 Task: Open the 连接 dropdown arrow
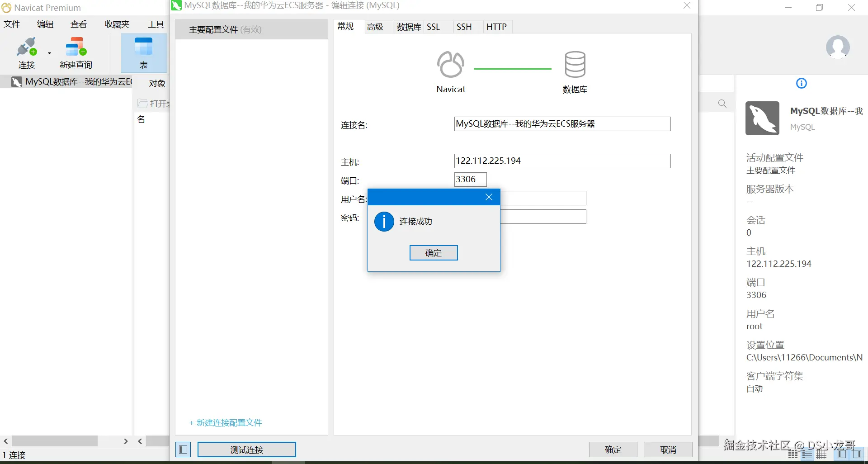tap(49, 53)
